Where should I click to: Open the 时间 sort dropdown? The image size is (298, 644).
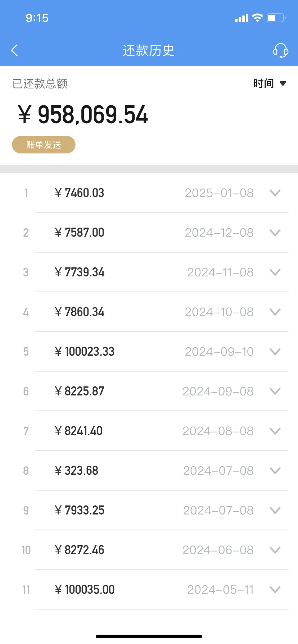click(x=270, y=83)
